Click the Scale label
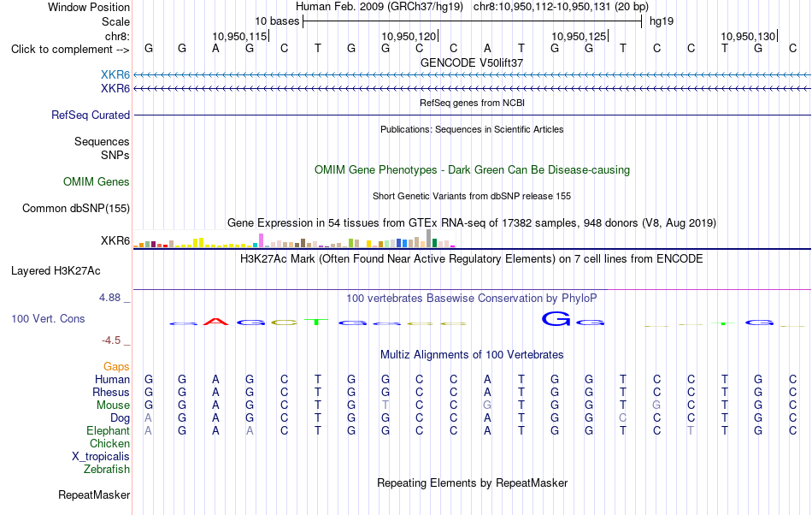 tap(115, 21)
